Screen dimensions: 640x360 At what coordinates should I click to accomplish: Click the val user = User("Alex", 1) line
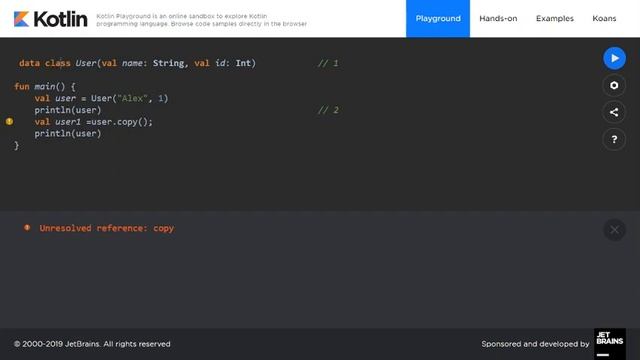[x=101, y=98]
